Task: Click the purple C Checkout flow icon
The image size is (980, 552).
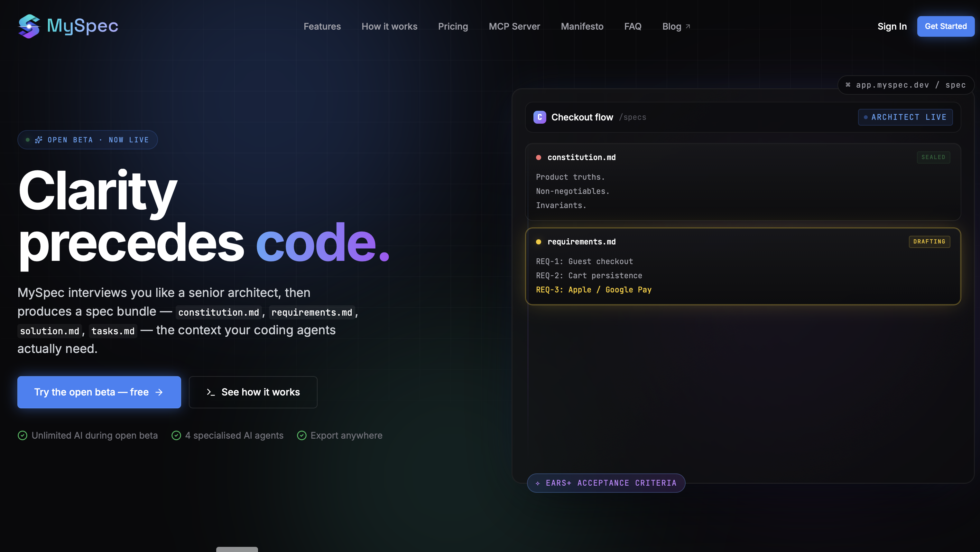Action: click(540, 117)
